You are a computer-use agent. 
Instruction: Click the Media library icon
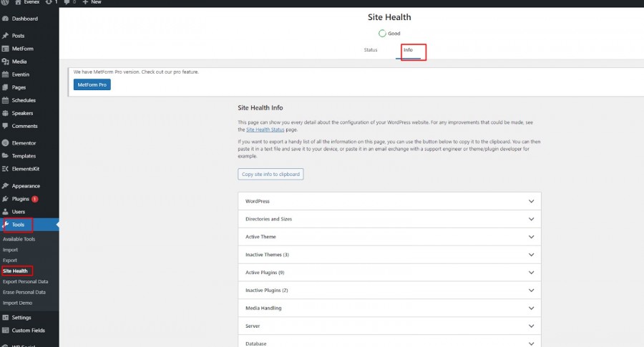(5, 62)
